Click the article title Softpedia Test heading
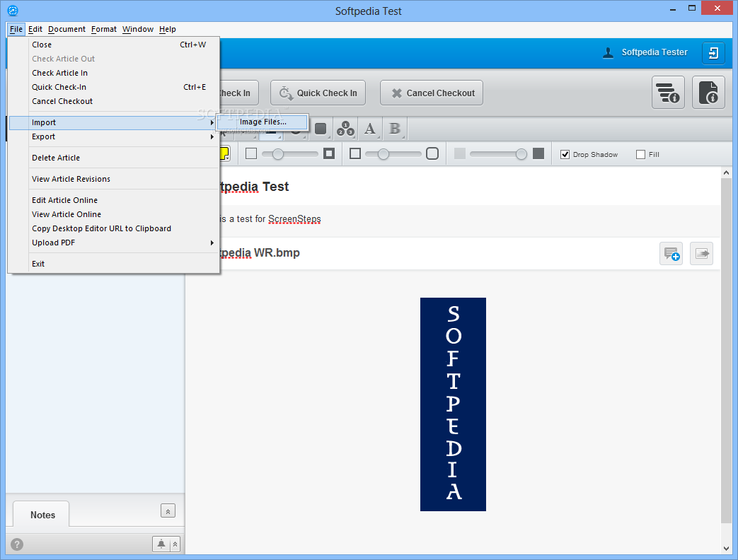The image size is (738, 560). pyautogui.click(x=254, y=187)
